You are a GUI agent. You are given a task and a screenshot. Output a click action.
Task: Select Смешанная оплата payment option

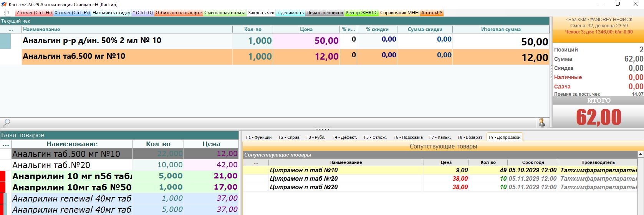(225, 13)
